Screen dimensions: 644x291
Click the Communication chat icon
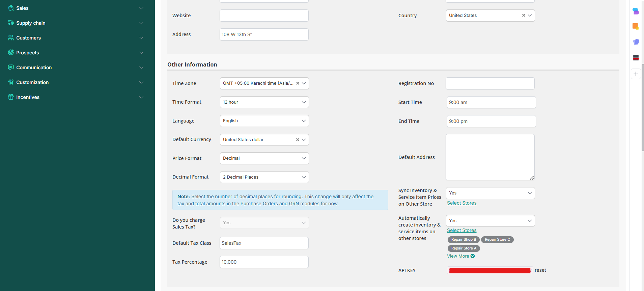coord(11,68)
